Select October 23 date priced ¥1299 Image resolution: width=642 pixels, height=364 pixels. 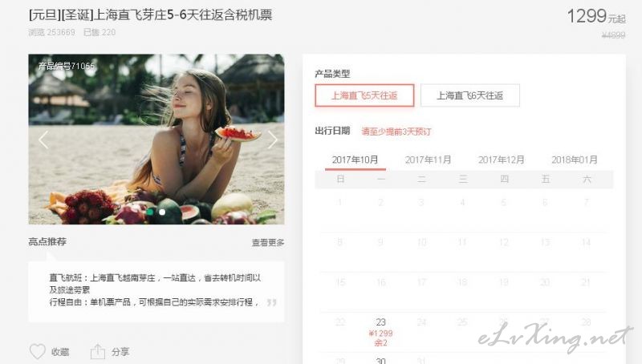(380, 332)
